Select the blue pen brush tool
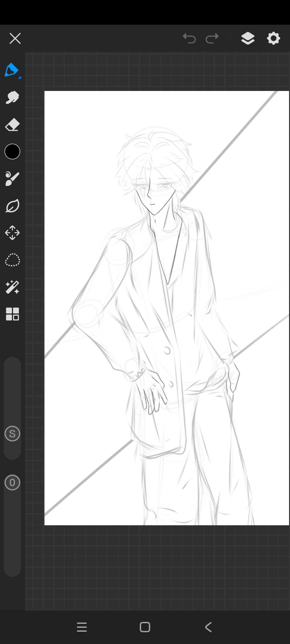The width and height of the screenshot is (290, 644). 12,70
